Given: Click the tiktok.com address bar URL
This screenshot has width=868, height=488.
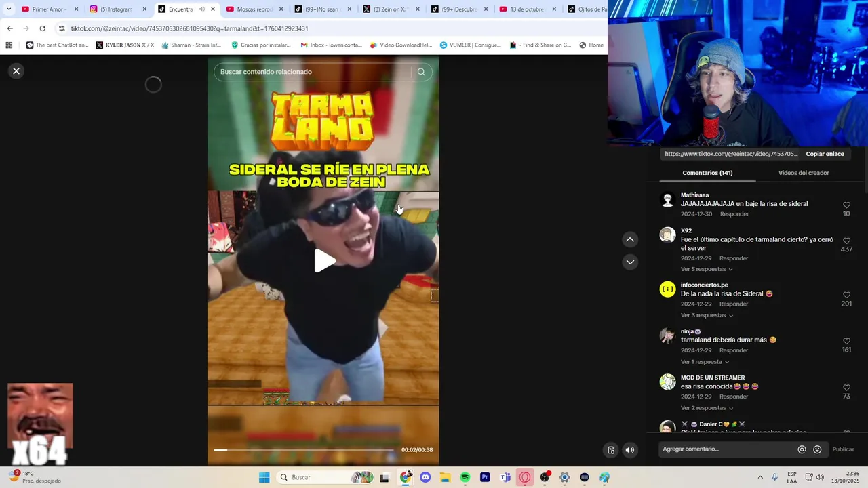Looking at the screenshot, I should coord(189,28).
